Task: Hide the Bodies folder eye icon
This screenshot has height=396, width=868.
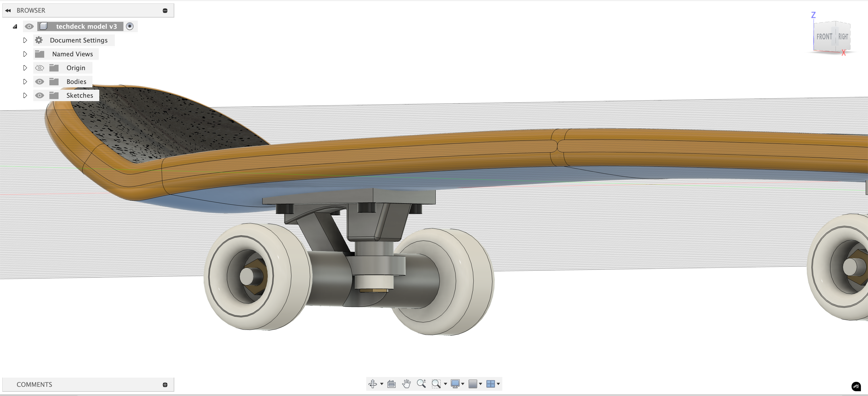Action: click(39, 82)
